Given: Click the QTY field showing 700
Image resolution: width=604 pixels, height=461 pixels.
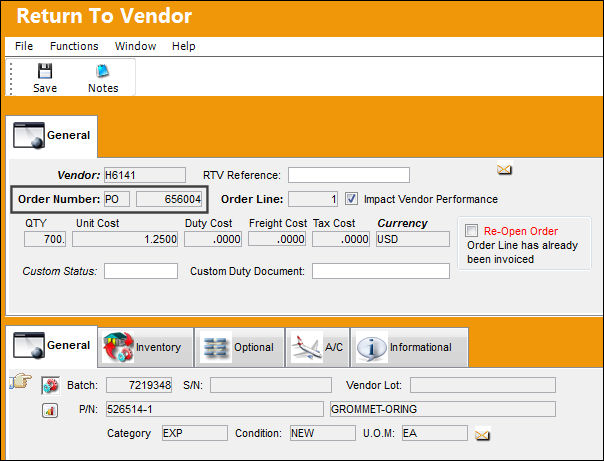Looking at the screenshot, I should pos(45,239).
